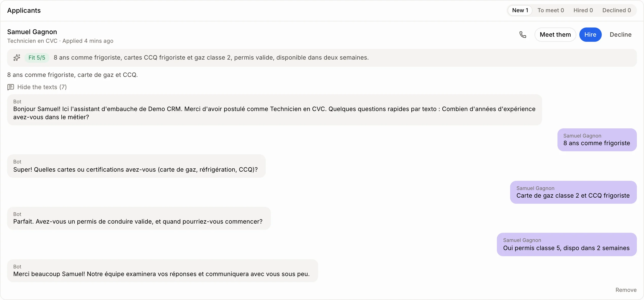Viewport: 644px width, 300px height.
Task: Switch to the New 1 tab
Action: [x=520, y=10]
